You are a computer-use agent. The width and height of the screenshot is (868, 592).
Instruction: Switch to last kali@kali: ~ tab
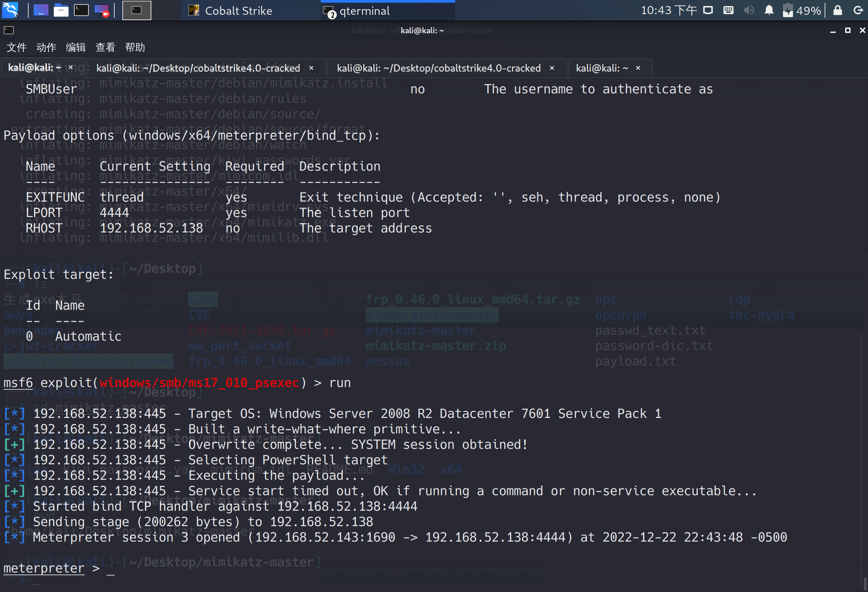click(601, 68)
